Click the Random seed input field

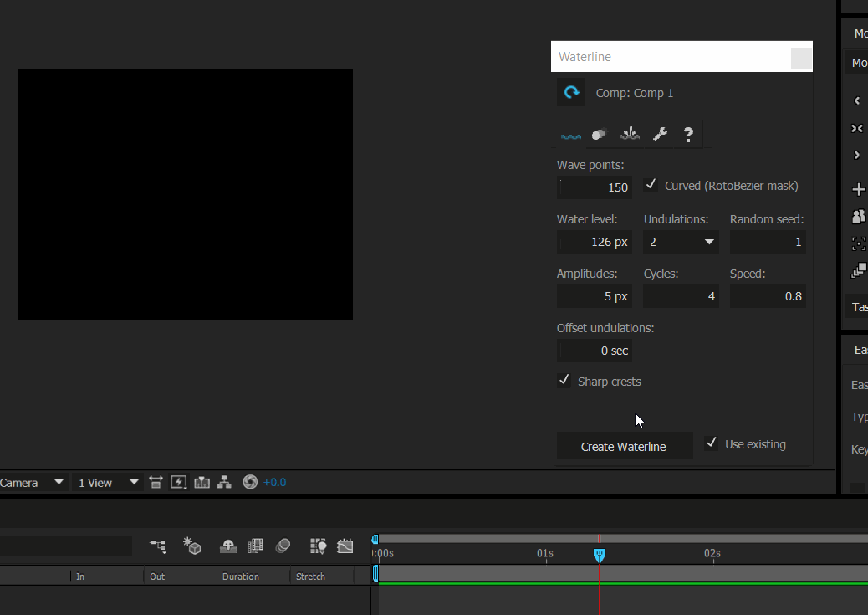click(x=768, y=242)
